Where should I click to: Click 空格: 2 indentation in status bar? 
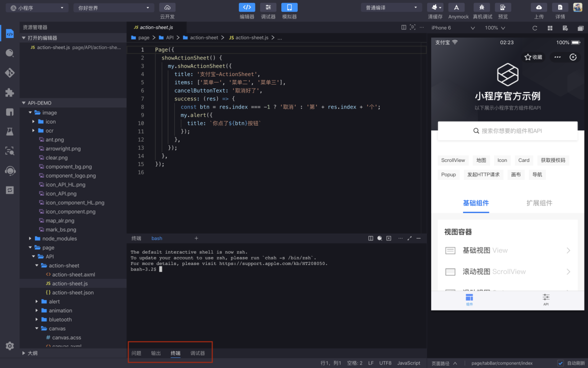[355, 363]
